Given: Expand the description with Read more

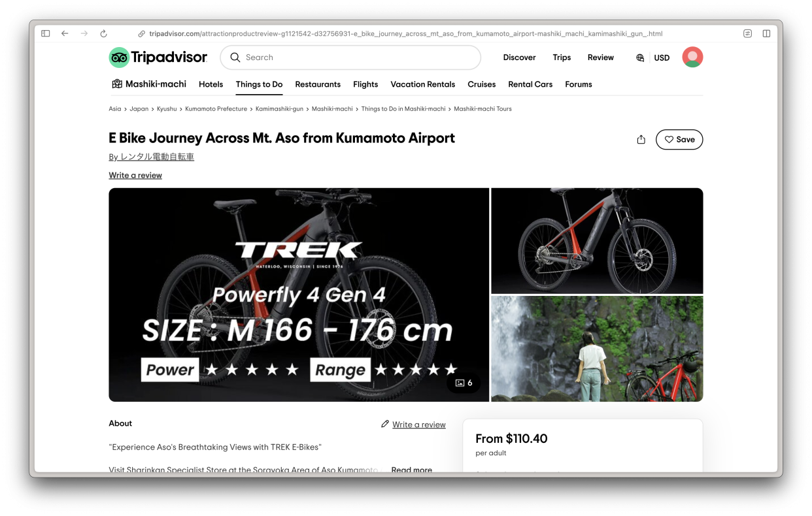Looking at the screenshot, I should [411, 470].
